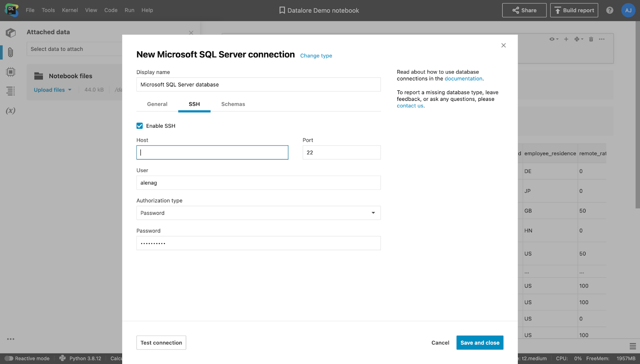Image resolution: width=640 pixels, height=364 pixels.
Task: Close the Attached data panel
Action: click(191, 33)
